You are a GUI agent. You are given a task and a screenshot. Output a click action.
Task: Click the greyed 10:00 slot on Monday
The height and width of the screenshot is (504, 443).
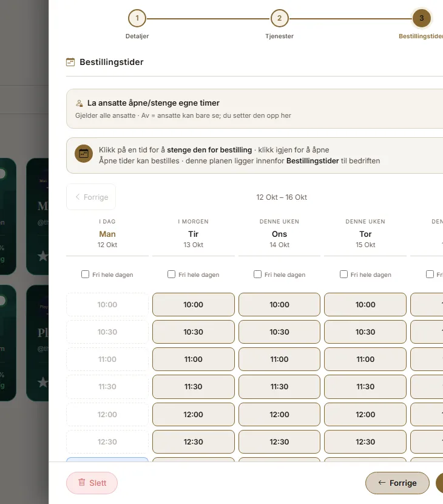107,304
